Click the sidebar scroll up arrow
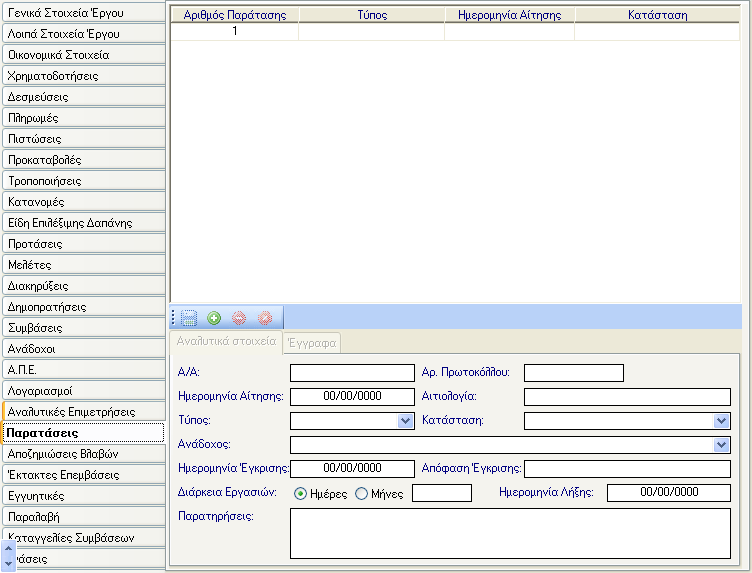This screenshot has width=752, height=573. (8, 548)
